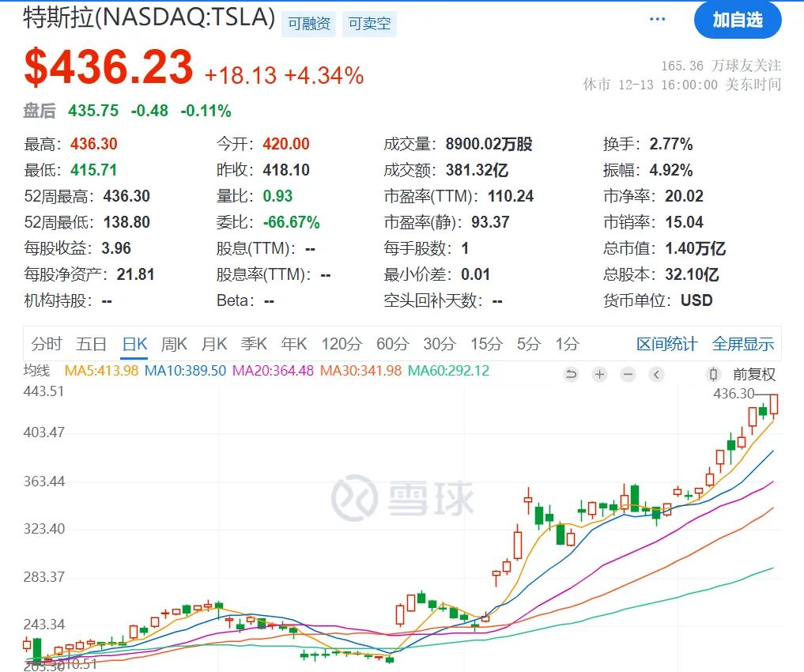
Task: Enter 全屏显示 fullscreen view
Action: click(x=742, y=344)
